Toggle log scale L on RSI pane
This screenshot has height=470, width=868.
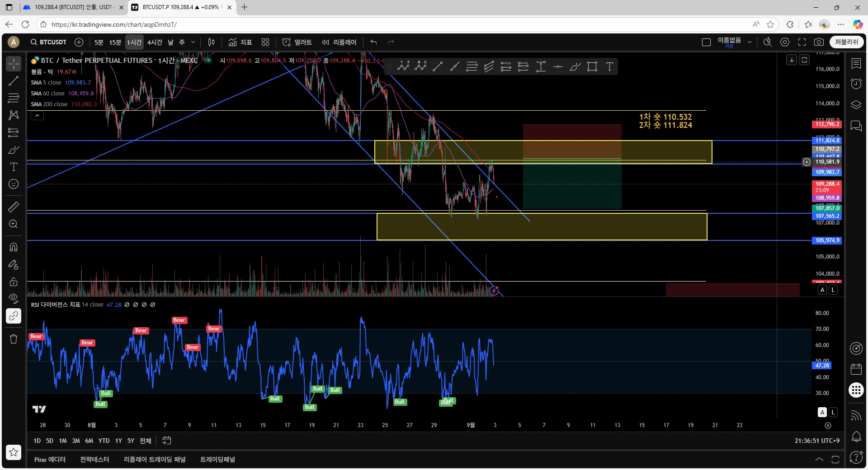833,412
